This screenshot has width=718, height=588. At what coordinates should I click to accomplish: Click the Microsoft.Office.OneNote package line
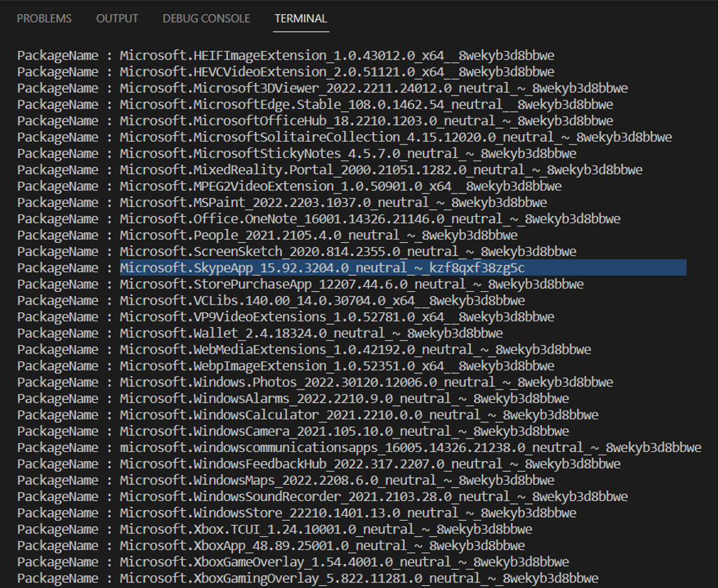(319, 219)
